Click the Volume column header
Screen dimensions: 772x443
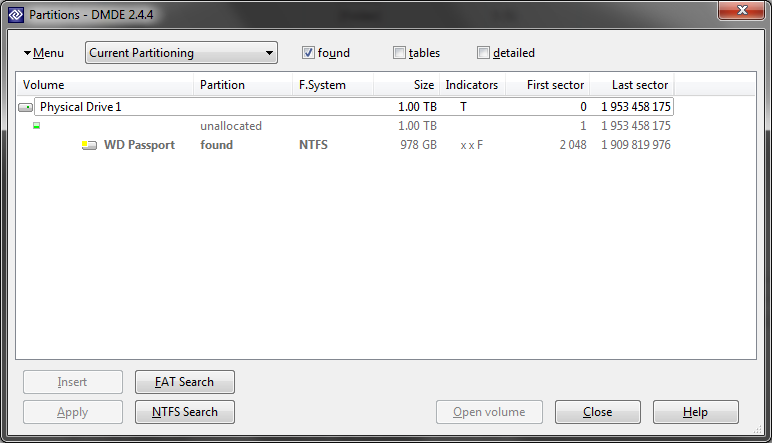click(x=105, y=85)
